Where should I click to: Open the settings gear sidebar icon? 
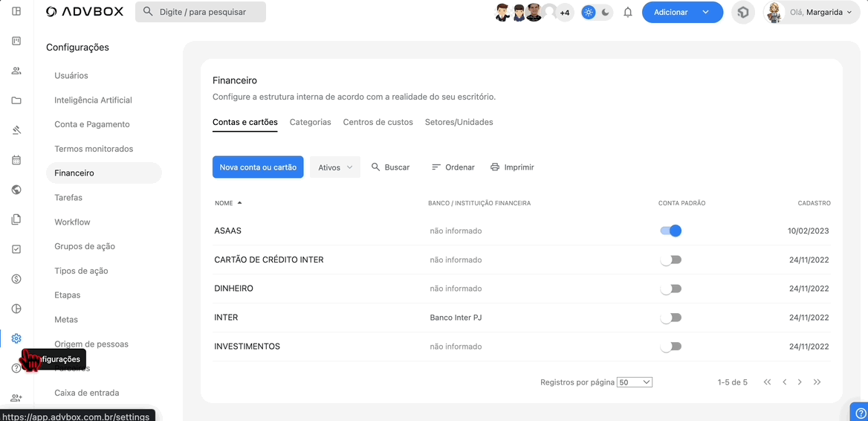coord(16,338)
